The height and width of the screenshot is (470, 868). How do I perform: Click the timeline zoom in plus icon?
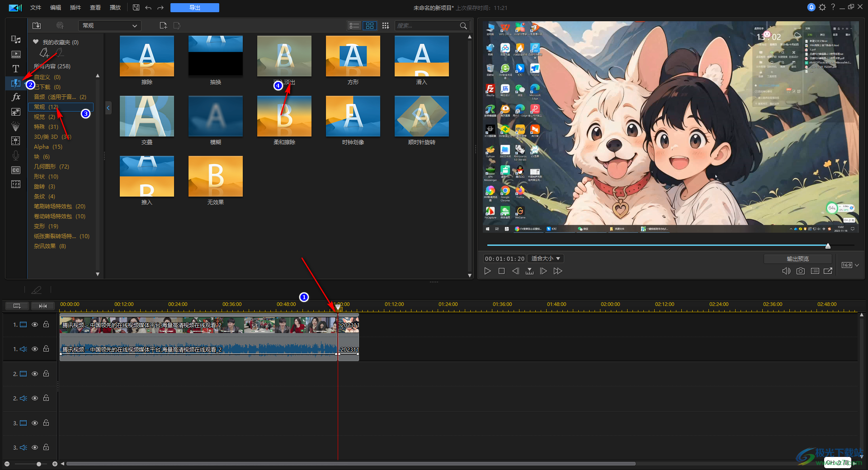(55, 464)
